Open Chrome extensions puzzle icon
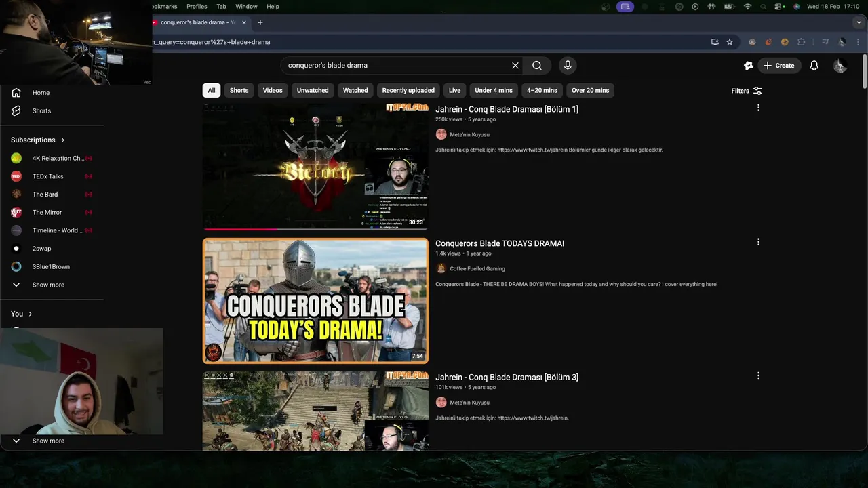Screen dimensions: 868x488 pyautogui.click(x=801, y=42)
